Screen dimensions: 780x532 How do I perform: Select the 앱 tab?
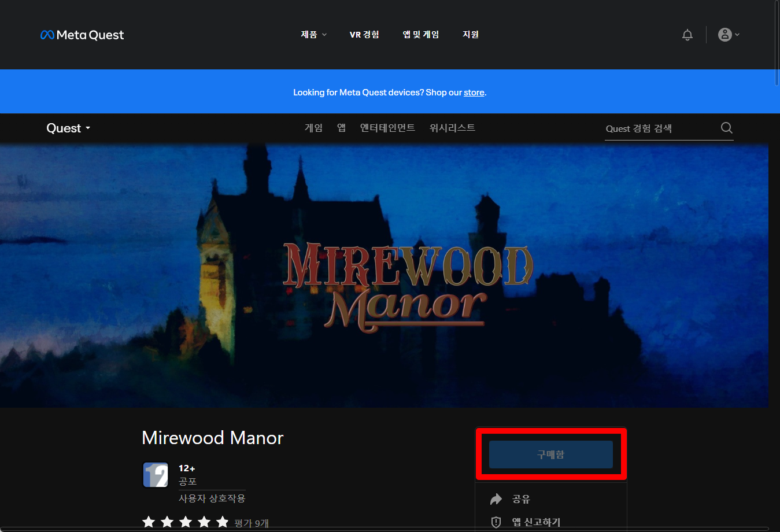click(342, 128)
